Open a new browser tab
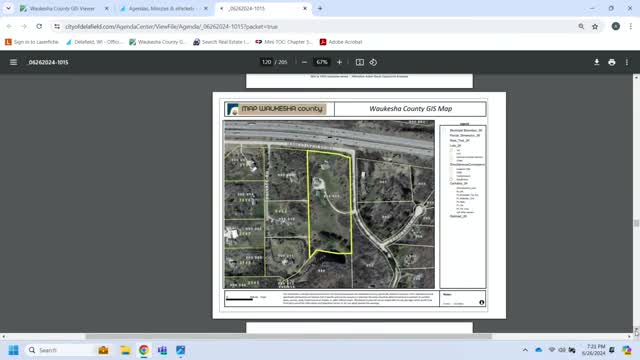This screenshot has width=640, height=360. [x=320, y=8]
